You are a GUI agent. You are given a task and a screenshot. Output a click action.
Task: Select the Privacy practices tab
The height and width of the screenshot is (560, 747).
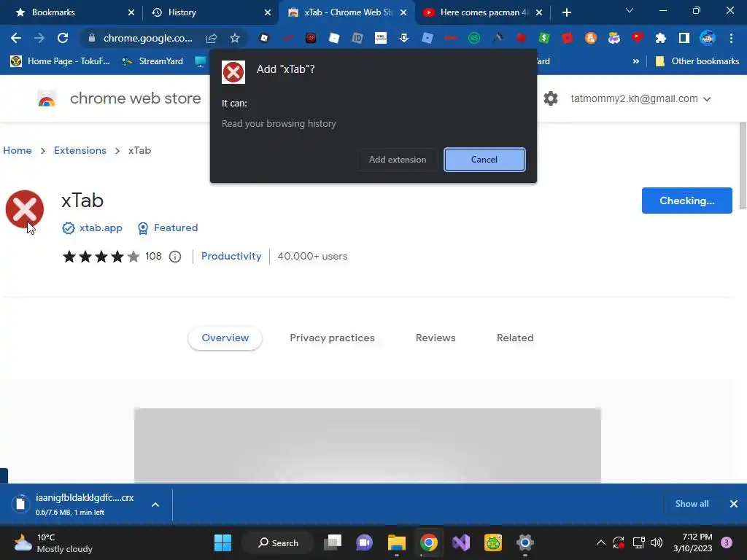[332, 338]
